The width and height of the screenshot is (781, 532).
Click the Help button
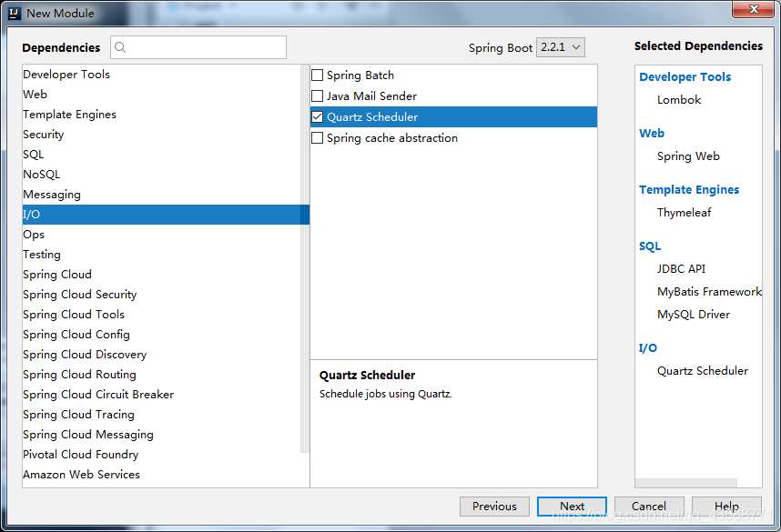(726, 507)
